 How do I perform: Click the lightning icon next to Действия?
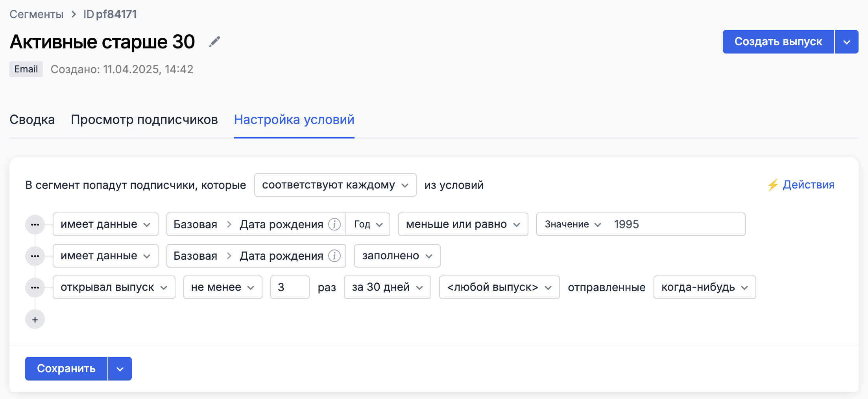pyautogui.click(x=773, y=185)
